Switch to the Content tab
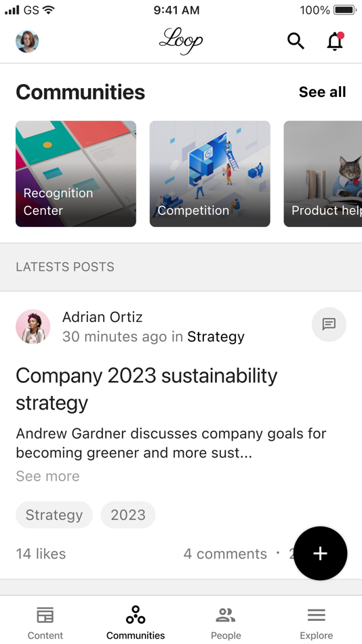 click(45, 622)
